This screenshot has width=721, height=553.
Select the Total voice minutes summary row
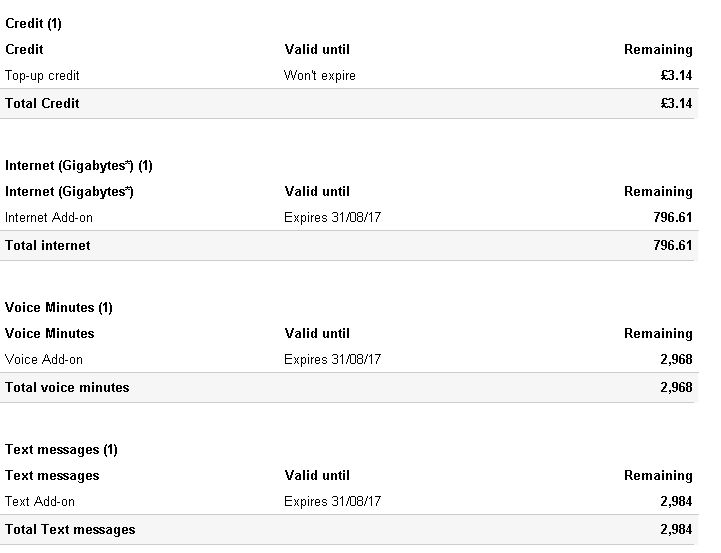(349, 388)
